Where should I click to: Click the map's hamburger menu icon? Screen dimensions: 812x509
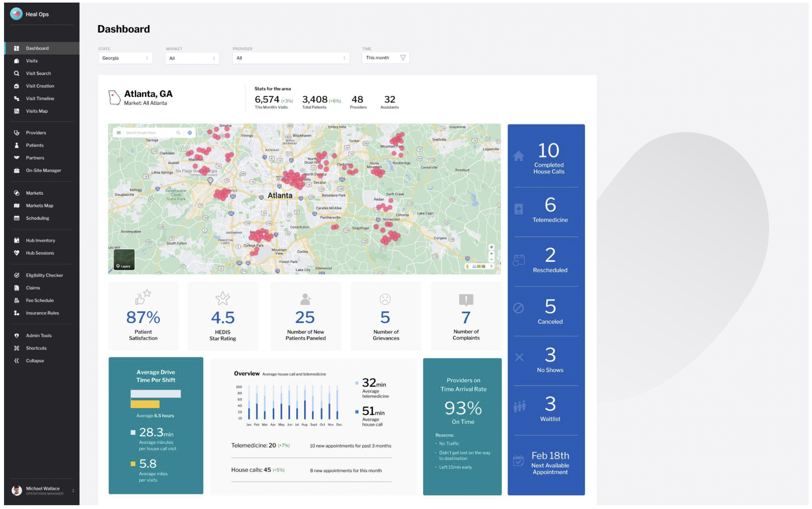(119, 133)
